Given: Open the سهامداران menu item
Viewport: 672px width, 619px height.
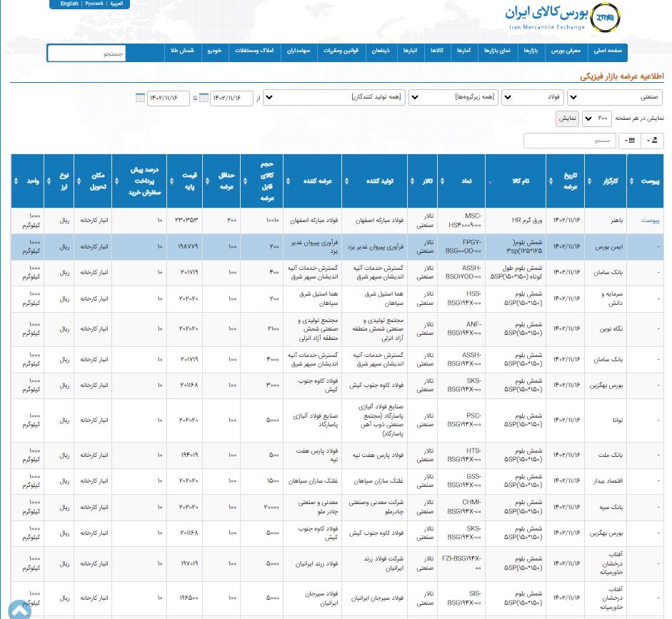Looking at the screenshot, I should tap(299, 51).
